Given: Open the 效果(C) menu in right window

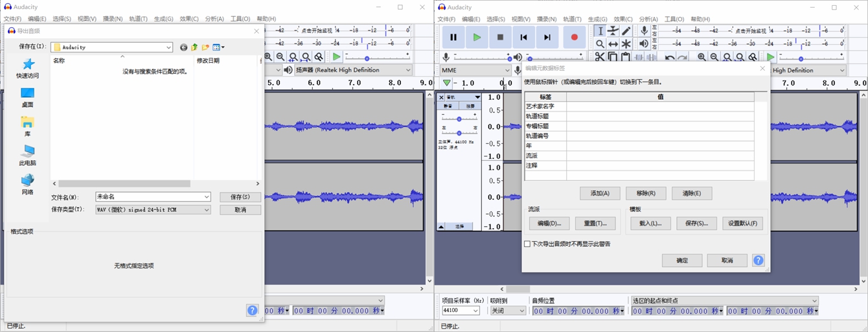Looking at the screenshot, I should coord(622,19).
